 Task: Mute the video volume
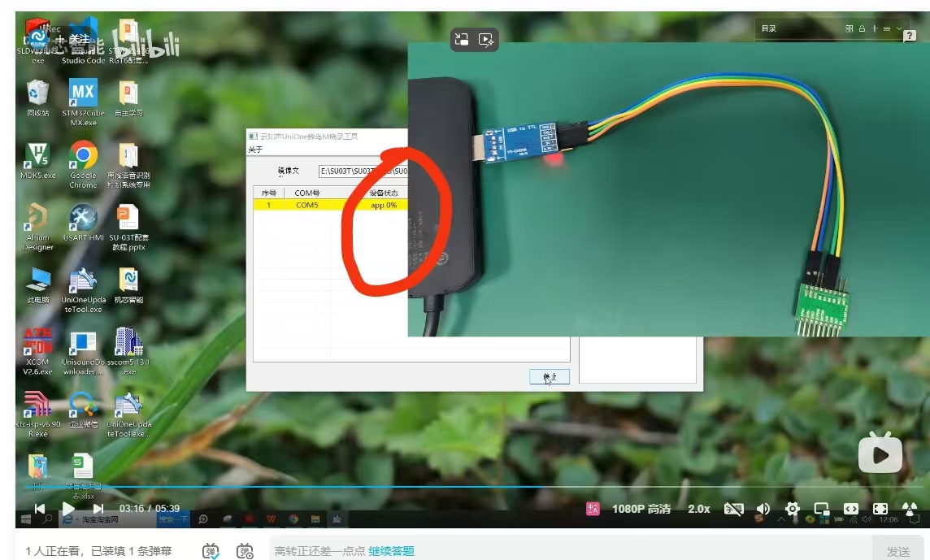coord(763,509)
